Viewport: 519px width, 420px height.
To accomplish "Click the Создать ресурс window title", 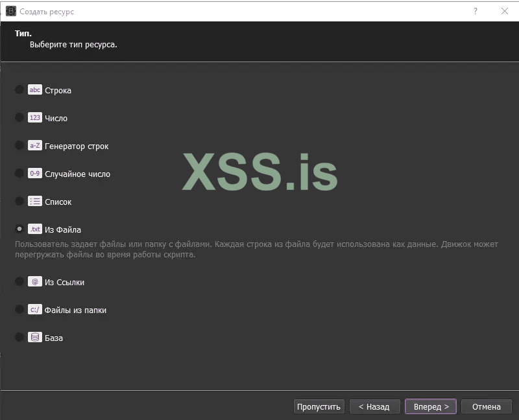I will [x=47, y=12].
